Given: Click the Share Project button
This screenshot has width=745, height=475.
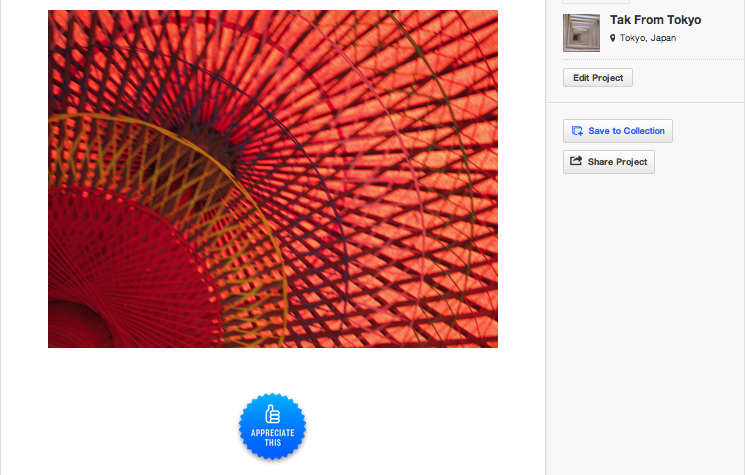Looking at the screenshot, I should coord(609,162).
